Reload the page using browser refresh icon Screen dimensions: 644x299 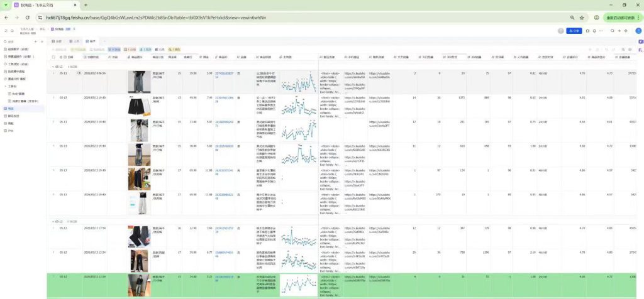click(28, 18)
